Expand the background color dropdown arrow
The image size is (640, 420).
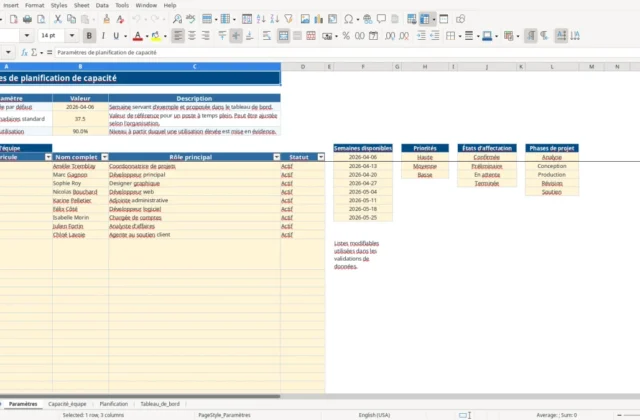click(165, 36)
